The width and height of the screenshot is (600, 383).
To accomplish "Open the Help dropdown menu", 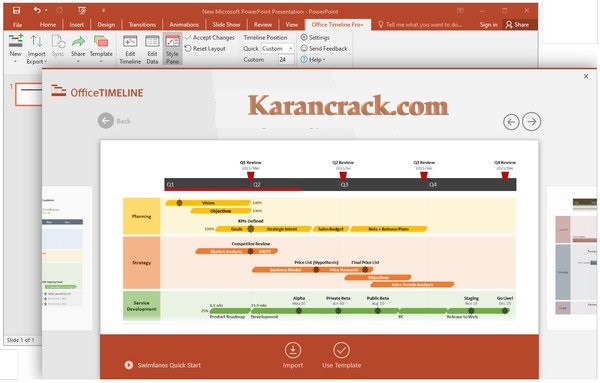I will click(x=313, y=60).
